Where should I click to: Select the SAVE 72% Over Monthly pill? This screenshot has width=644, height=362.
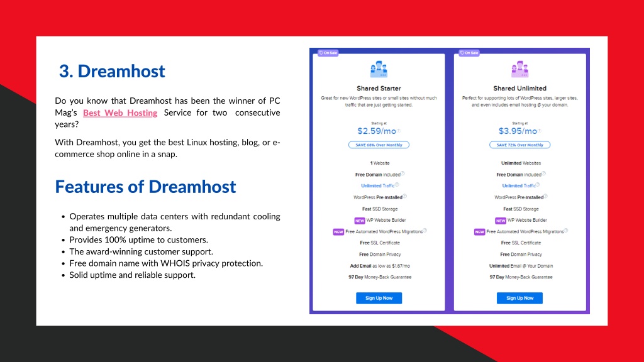(519, 145)
